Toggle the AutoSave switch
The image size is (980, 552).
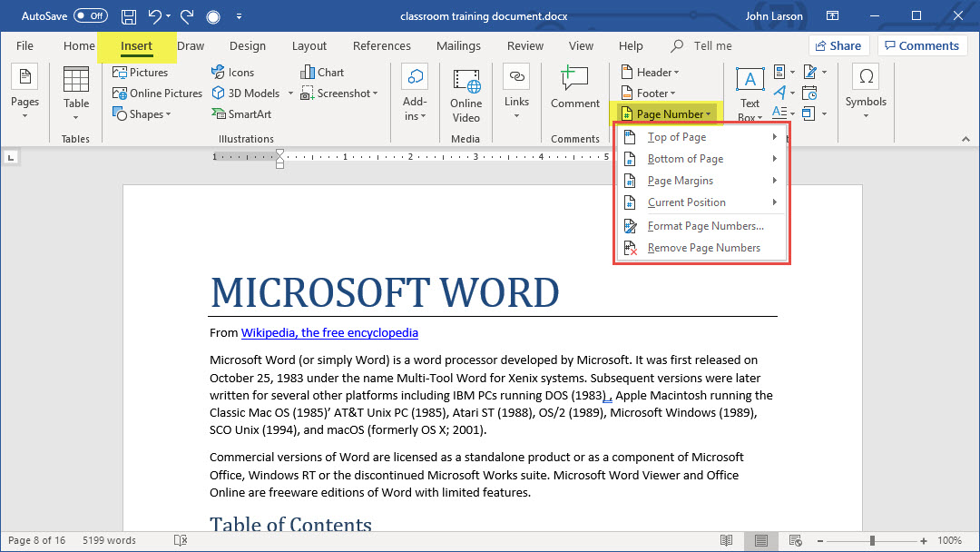click(x=90, y=16)
